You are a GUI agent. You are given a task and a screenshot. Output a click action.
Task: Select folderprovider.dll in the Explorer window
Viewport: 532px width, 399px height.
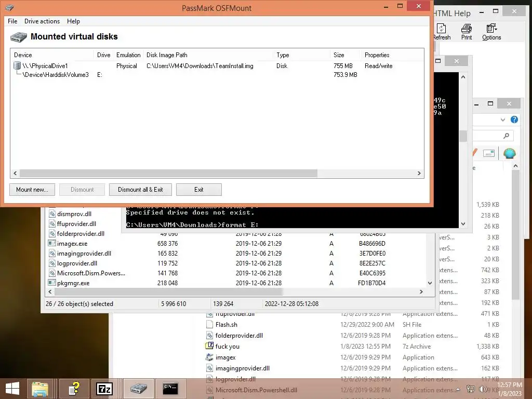[x=239, y=336]
